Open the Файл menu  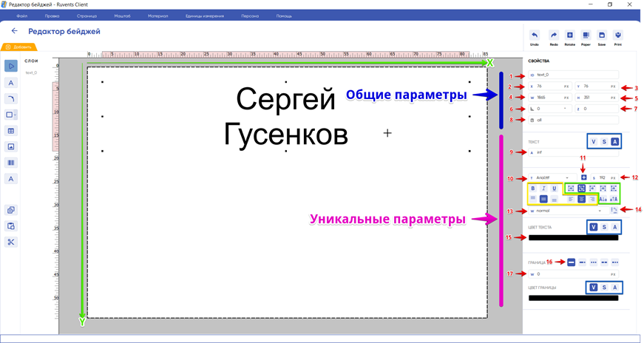coord(21,16)
